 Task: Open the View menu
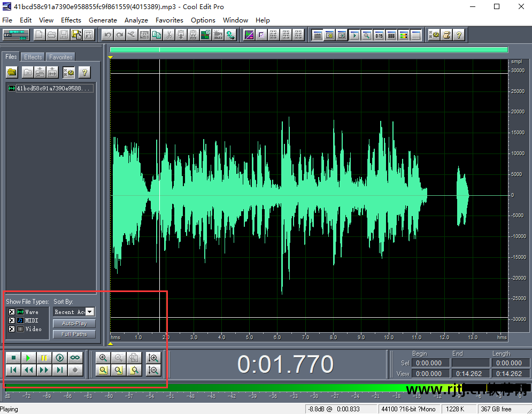(46, 20)
